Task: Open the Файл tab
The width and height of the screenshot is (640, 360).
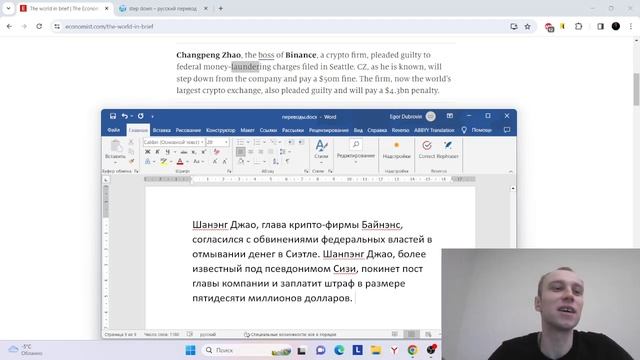Action: tap(113, 130)
